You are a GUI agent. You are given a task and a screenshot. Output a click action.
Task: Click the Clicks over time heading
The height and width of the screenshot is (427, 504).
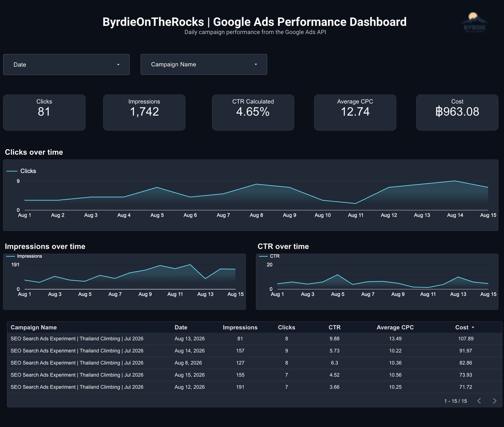[34, 152]
